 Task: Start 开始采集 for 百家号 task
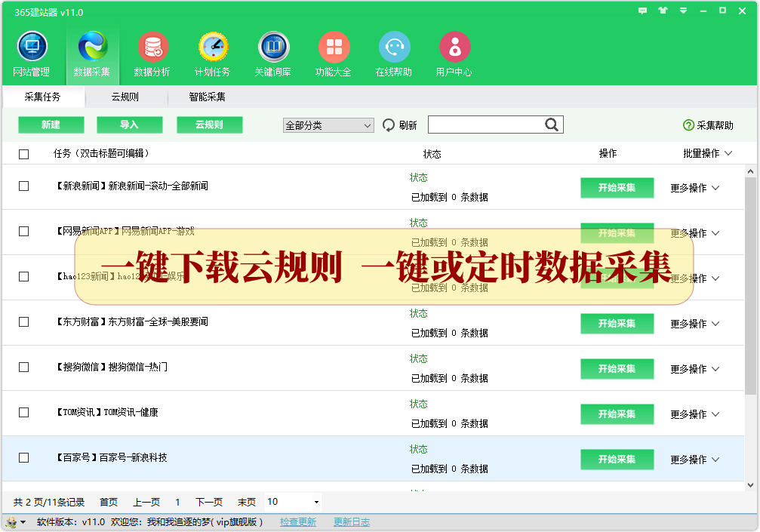617,460
